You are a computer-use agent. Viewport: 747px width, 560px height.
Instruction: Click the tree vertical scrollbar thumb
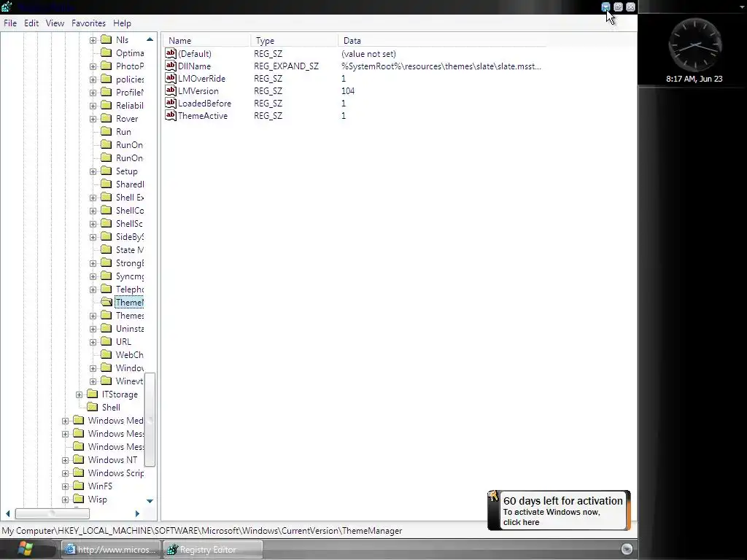tap(150, 419)
